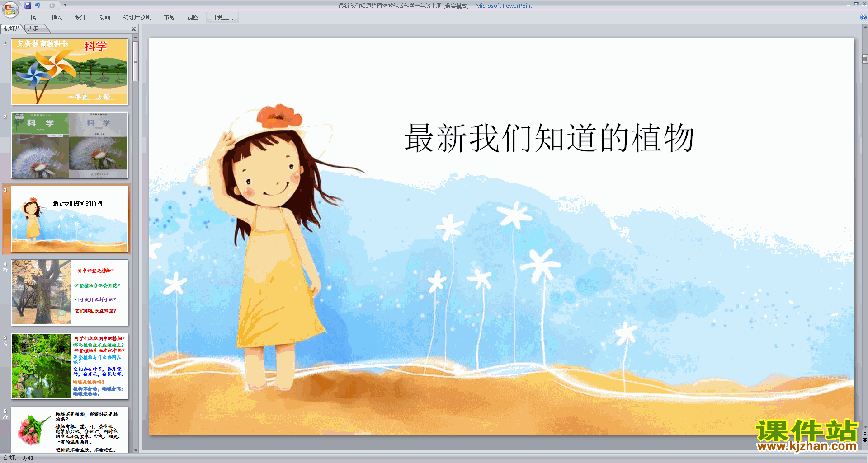Open the 审阅 ribbon tab
This screenshot has height=463, width=868.
[x=169, y=17]
